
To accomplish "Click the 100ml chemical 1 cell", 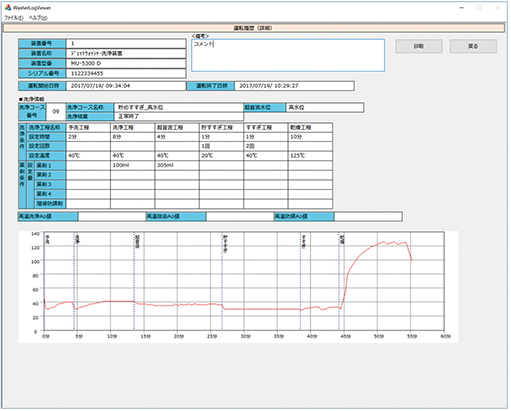I will click(132, 165).
